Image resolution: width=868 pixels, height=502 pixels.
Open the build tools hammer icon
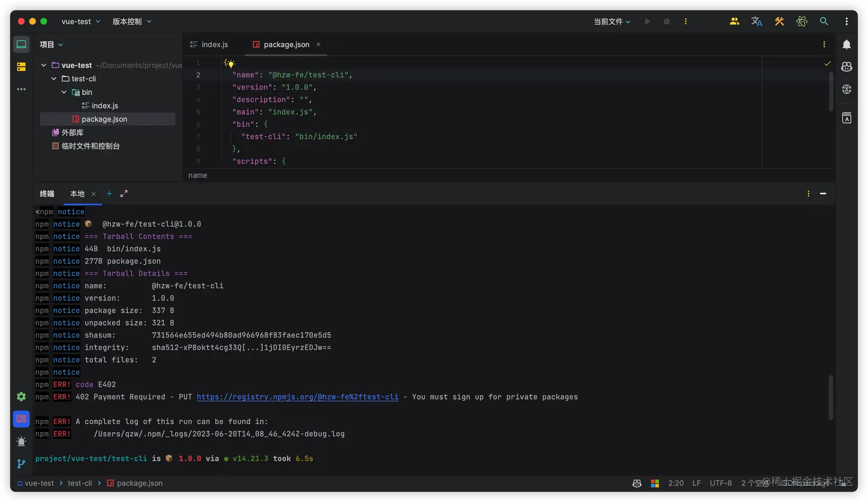(779, 21)
